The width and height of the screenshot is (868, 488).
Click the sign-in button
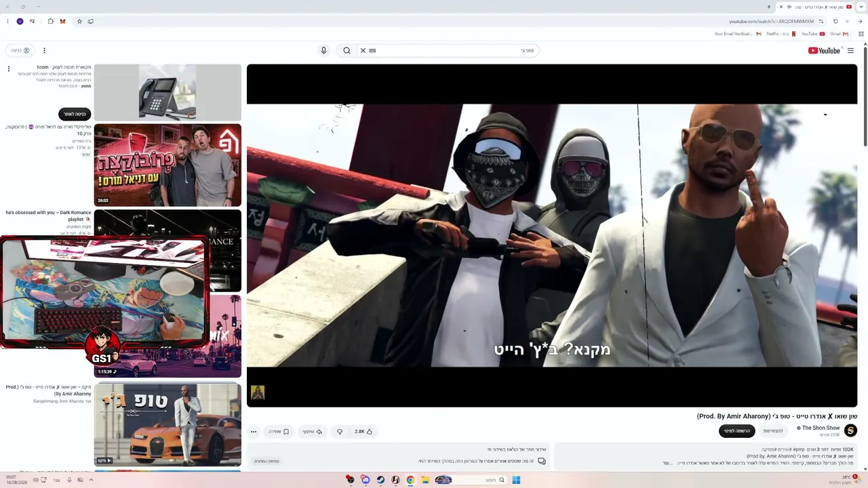[x=20, y=51]
